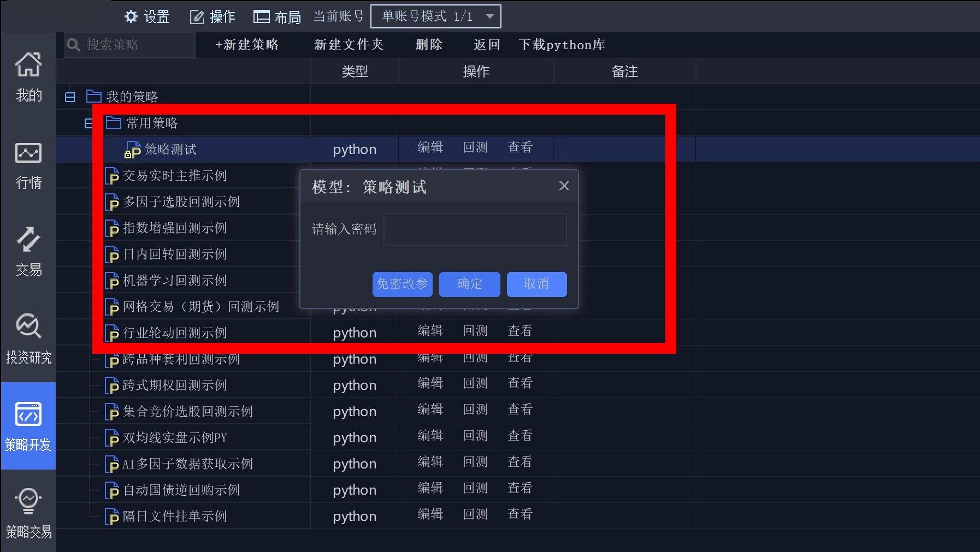Open 编辑 link for 行业轮动回测示例
Image resolution: width=980 pixels, height=552 pixels.
click(x=429, y=330)
